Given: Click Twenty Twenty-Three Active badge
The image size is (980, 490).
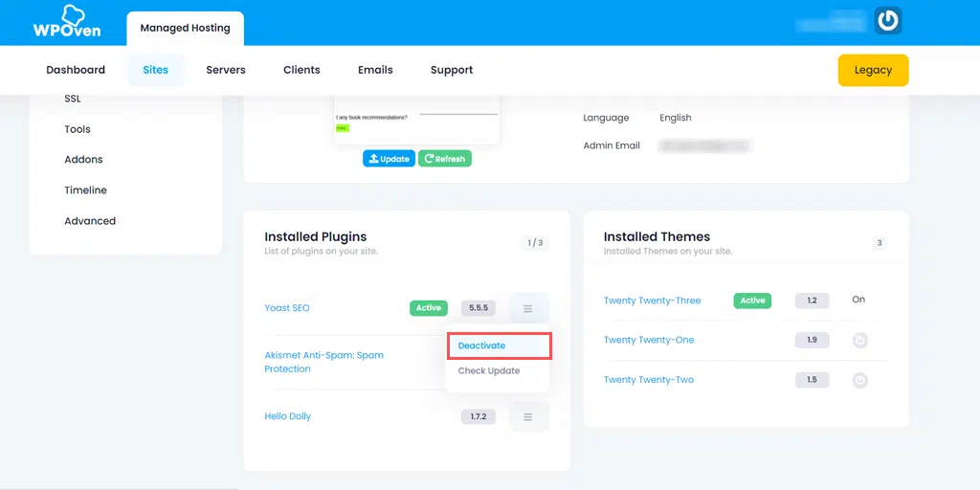Looking at the screenshot, I should coord(752,301).
